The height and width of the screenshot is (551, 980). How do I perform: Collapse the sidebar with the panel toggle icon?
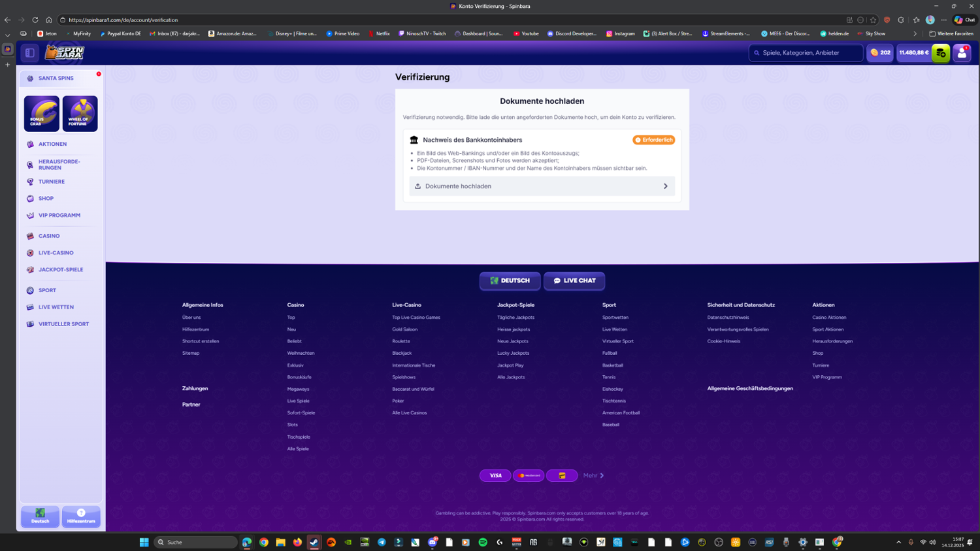(30, 53)
